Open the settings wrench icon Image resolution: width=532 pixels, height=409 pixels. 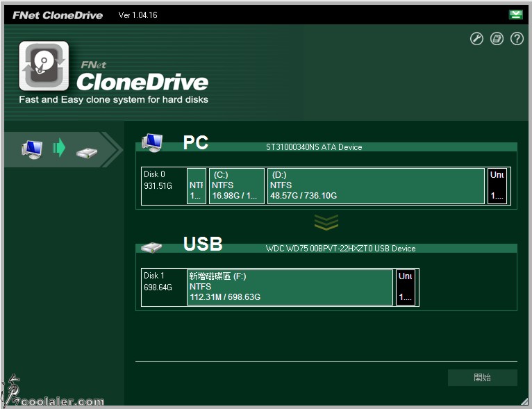[x=476, y=39]
